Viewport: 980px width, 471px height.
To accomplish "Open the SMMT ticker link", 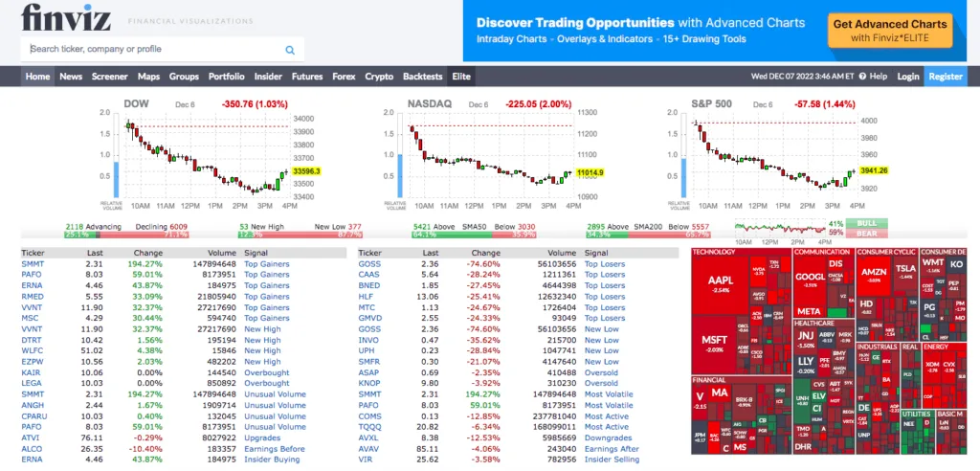I will point(33,263).
